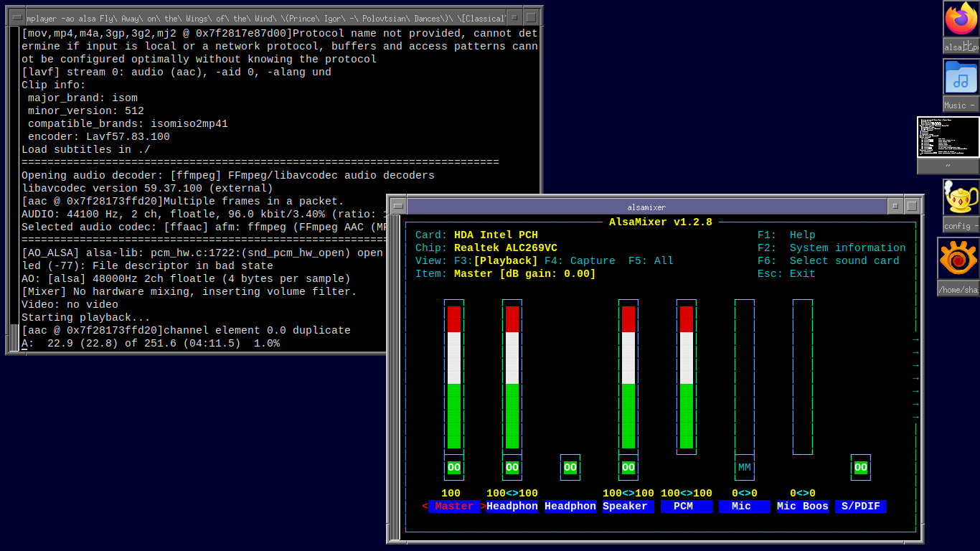The height and width of the screenshot is (551, 980).
Task: Click the PCM volume bar
Action: (687, 377)
